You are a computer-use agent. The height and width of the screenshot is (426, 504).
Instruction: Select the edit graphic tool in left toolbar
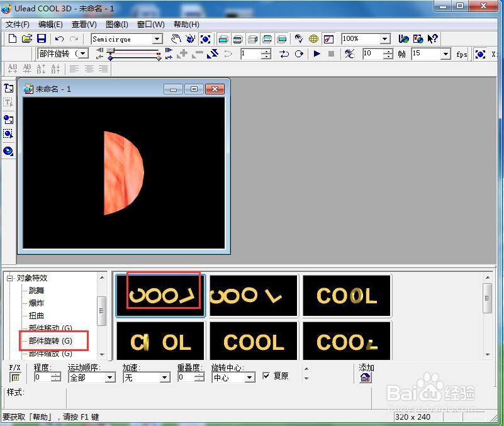click(8, 134)
